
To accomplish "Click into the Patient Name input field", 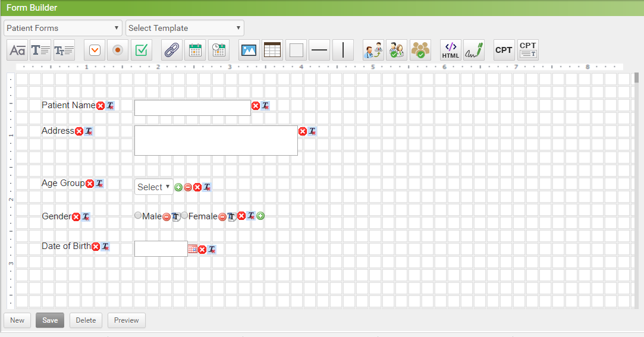I will pyautogui.click(x=193, y=108).
